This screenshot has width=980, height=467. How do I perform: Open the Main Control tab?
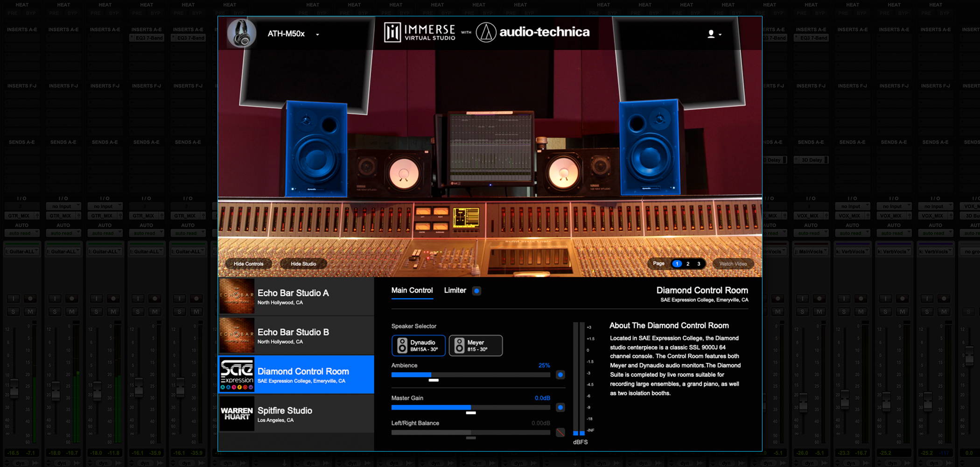coord(412,290)
